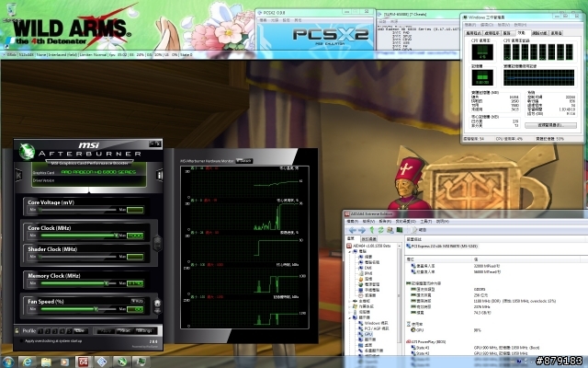Click the AIDA64 Forward arrow icon

pos(362,230)
